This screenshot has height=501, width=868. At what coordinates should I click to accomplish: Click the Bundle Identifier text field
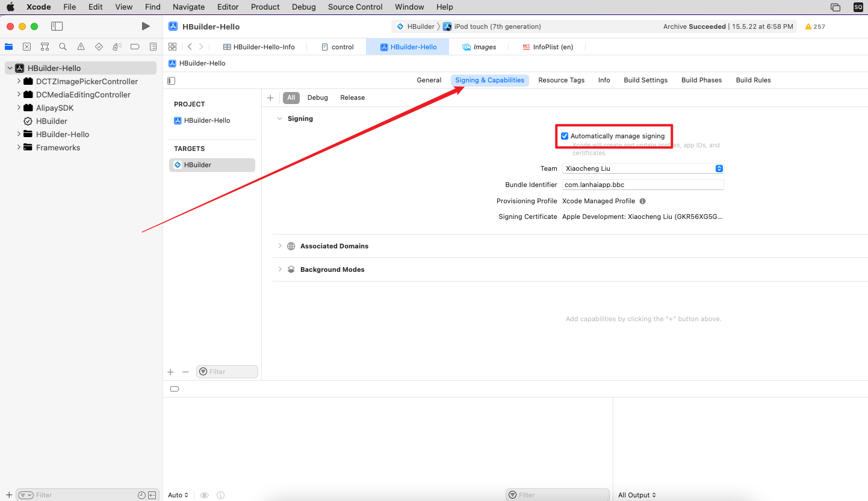pos(642,185)
